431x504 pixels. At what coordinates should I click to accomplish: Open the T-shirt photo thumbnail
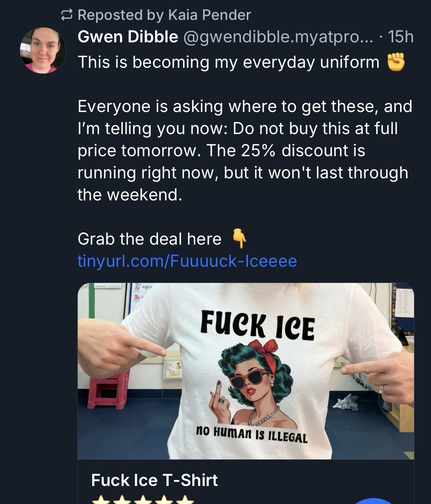[246, 371]
